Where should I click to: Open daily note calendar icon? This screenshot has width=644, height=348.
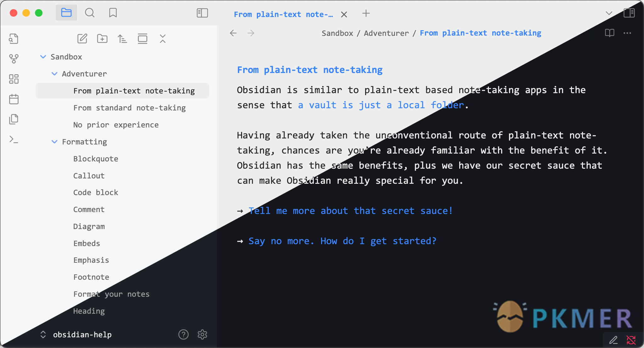(x=14, y=99)
